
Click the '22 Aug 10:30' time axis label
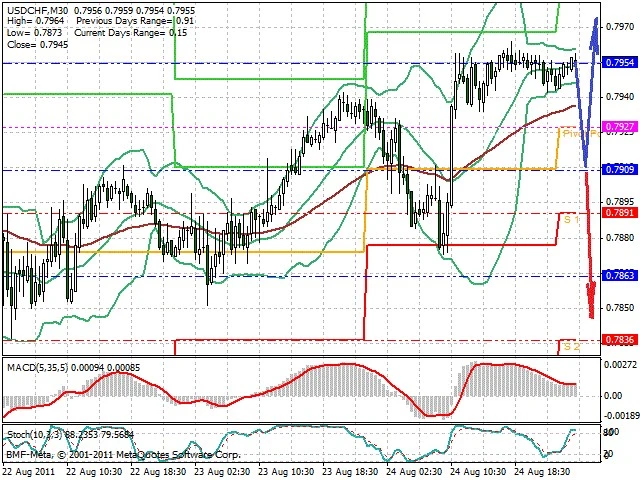coord(94,472)
